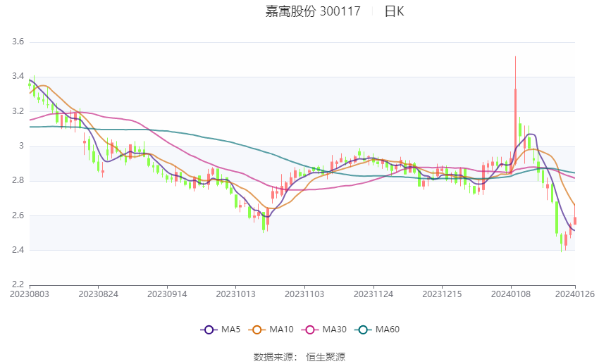Click the 20231103 date axis label
599x364 pixels.
click(x=304, y=294)
